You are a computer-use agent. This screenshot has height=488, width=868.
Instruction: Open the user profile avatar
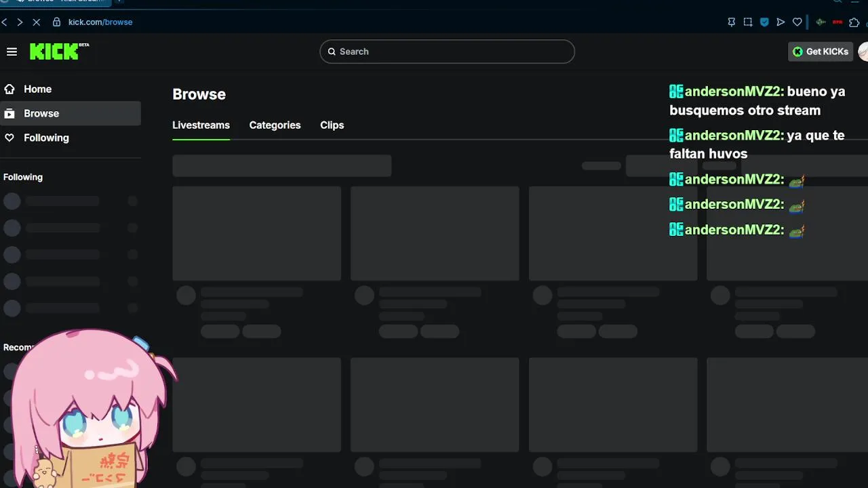click(863, 52)
